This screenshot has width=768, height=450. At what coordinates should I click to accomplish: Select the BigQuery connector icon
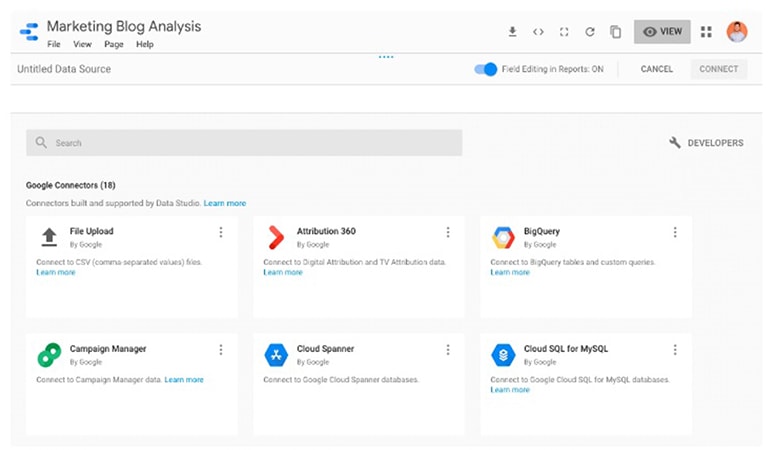pyautogui.click(x=503, y=237)
